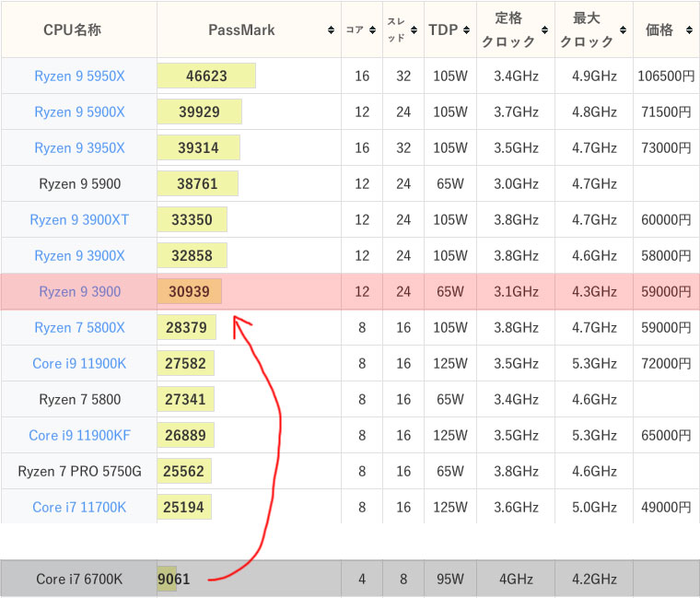
Task: Click the 73000円 price cell
Action: click(x=666, y=147)
